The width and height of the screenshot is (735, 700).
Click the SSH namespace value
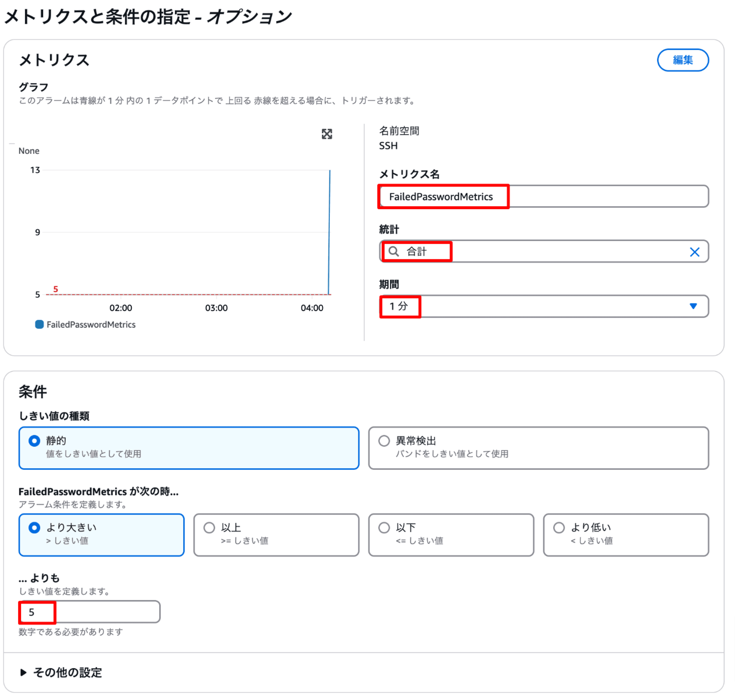[x=388, y=146]
